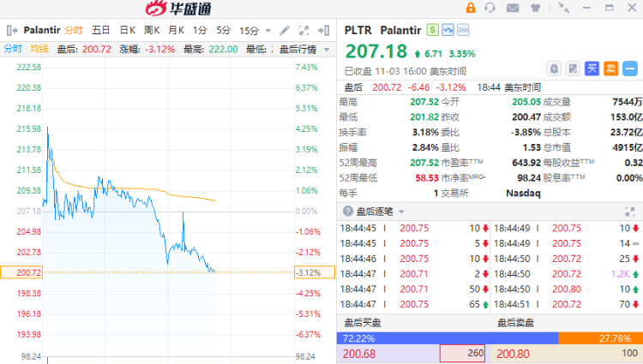
Task: Set a price alert with bell icon
Action: [x=554, y=69]
